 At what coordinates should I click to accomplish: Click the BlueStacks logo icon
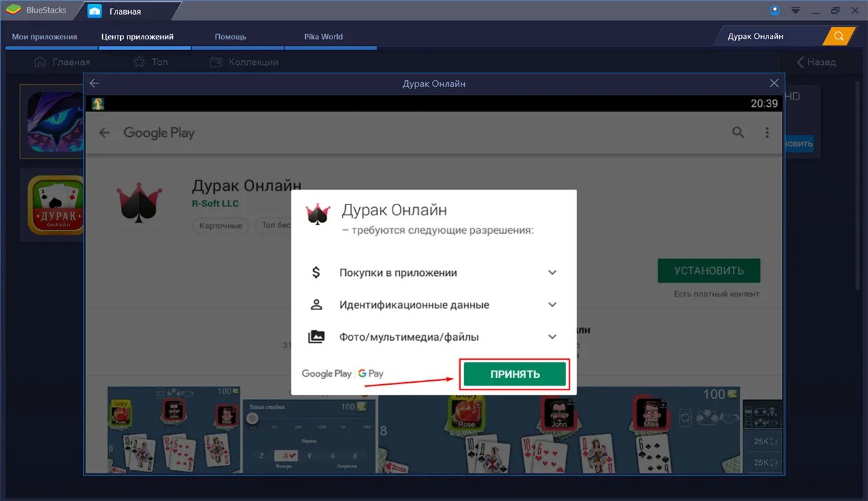[13, 10]
